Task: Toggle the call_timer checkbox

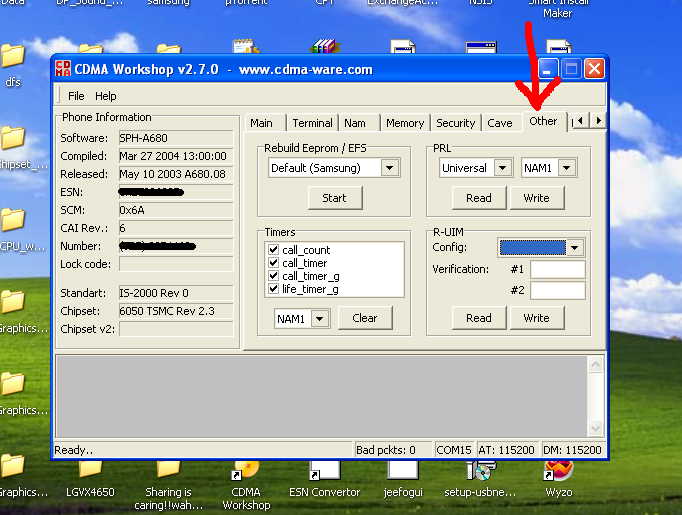Action: [273, 263]
